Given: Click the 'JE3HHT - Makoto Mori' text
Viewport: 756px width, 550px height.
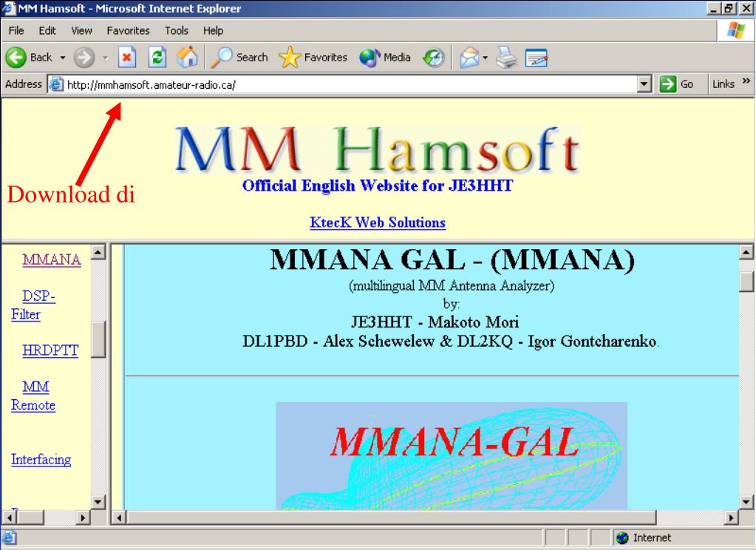Looking at the screenshot, I should (x=435, y=322).
